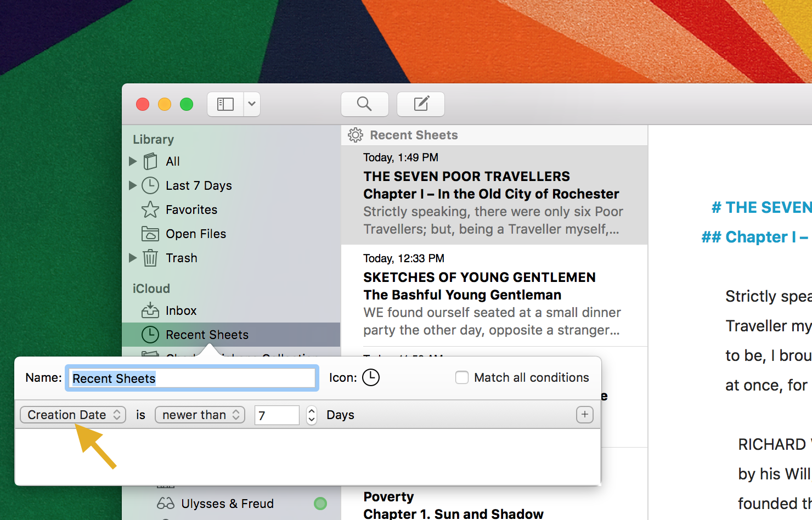Close the window with red button
Screen dimensions: 812x520
143,104
